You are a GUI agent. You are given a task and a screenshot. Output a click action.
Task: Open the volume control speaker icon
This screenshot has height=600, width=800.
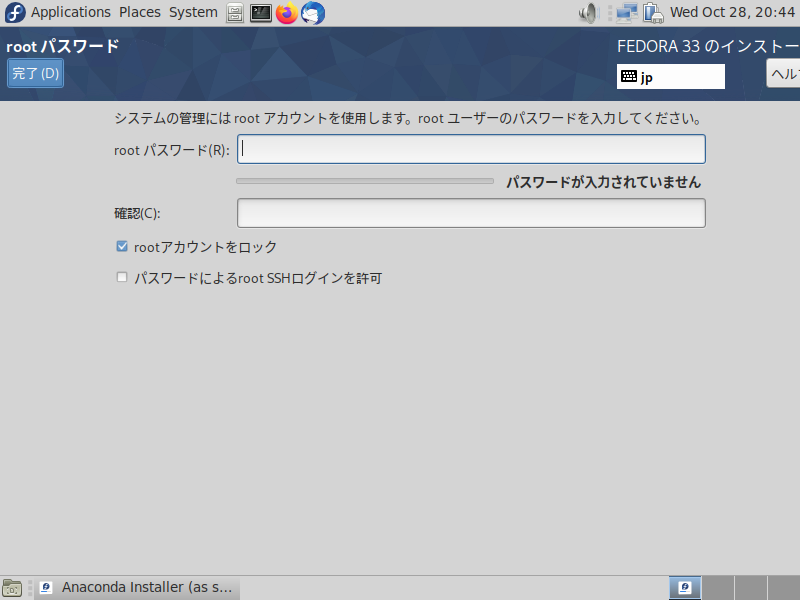click(x=588, y=13)
